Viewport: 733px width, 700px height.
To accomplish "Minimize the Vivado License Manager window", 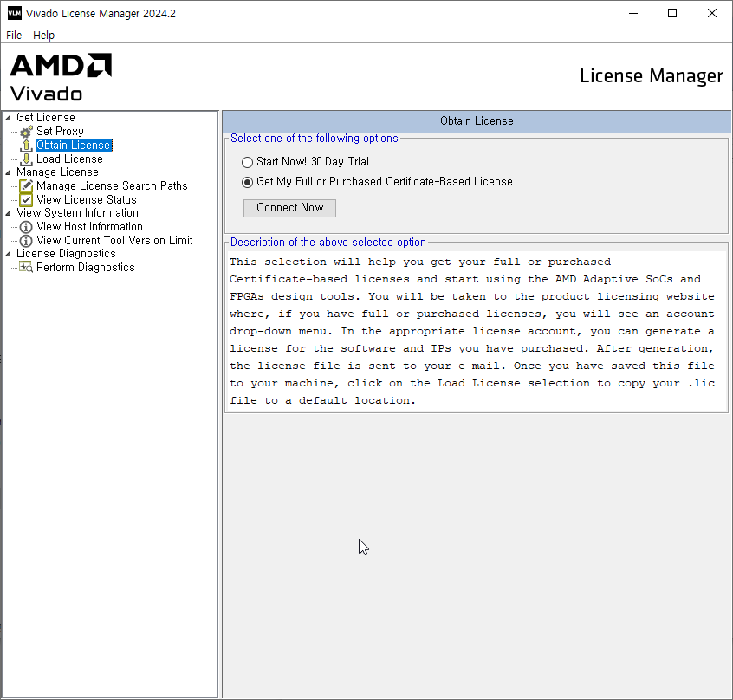I will pos(633,13).
